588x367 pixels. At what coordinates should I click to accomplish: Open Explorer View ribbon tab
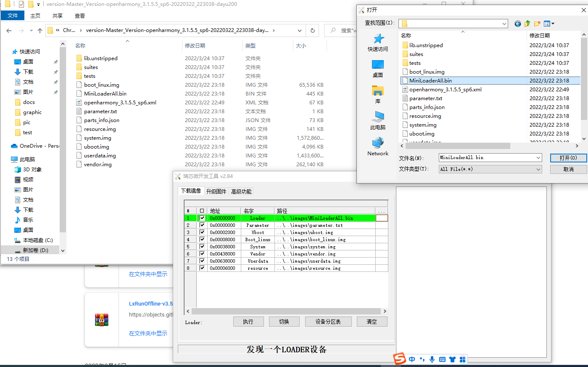click(x=80, y=16)
